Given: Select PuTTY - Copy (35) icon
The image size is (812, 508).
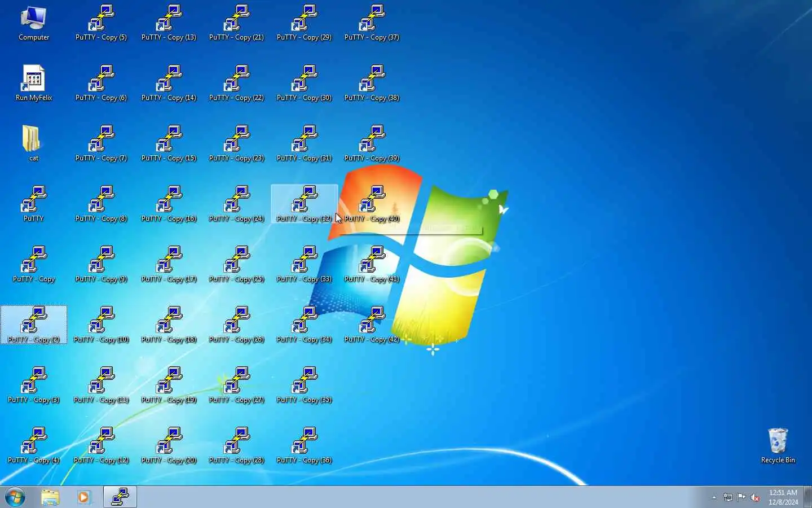Looking at the screenshot, I should [304, 386].
